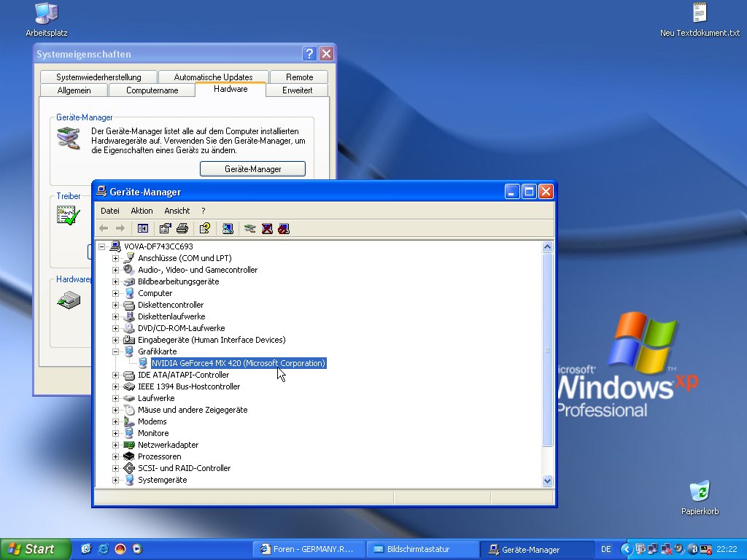This screenshot has width=747, height=560.
Task: Click the device tree vertical scrollbar thumb
Action: (547, 350)
